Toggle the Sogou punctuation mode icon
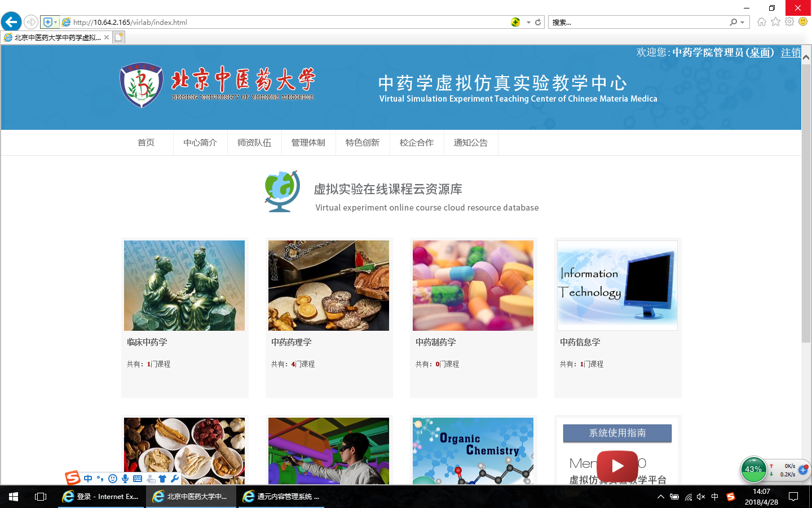The image size is (812, 508). point(100,479)
